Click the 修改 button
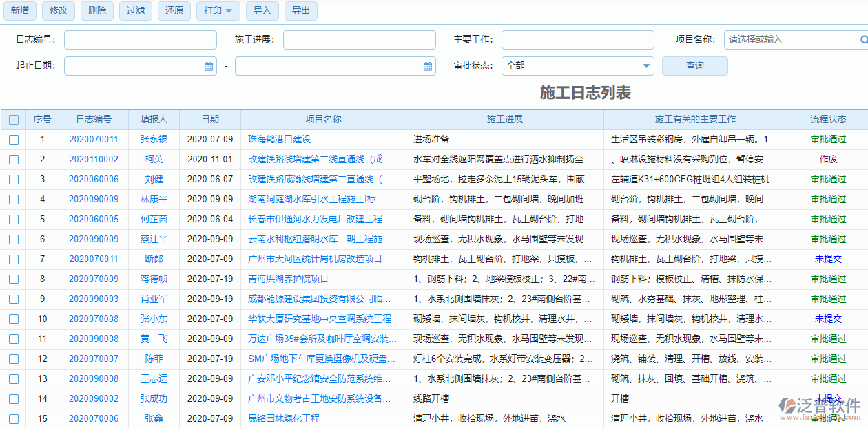The width and height of the screenshot is (868, 428). click(59, 11)
